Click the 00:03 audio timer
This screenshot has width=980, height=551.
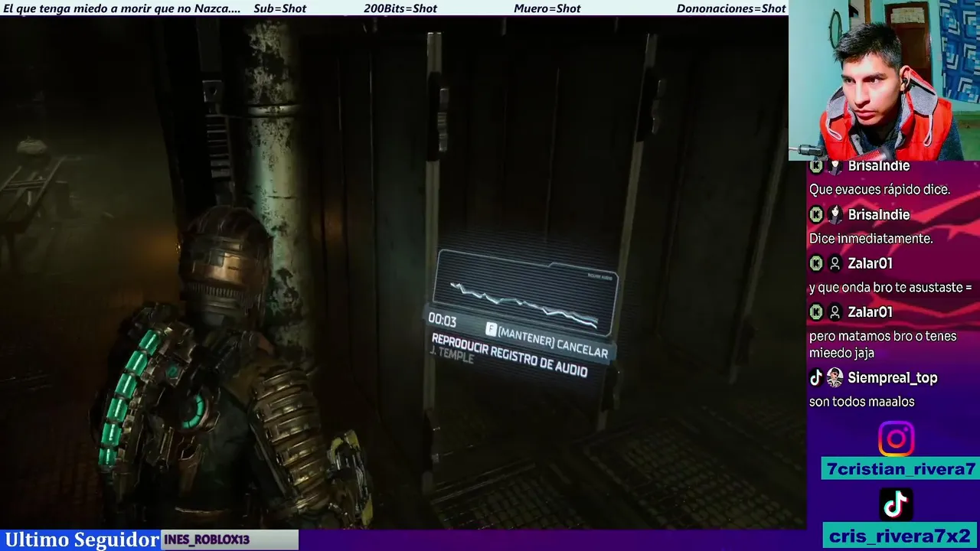(442, 319)
